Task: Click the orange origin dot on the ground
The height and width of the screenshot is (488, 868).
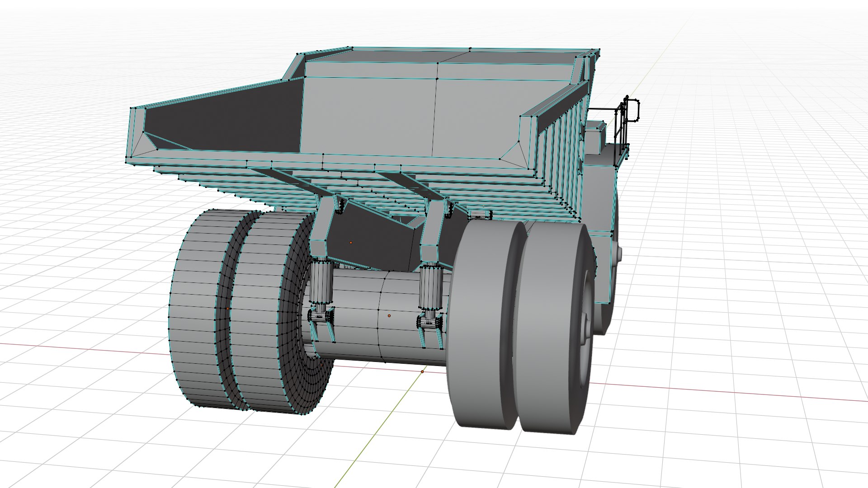Action: [422, 371]
